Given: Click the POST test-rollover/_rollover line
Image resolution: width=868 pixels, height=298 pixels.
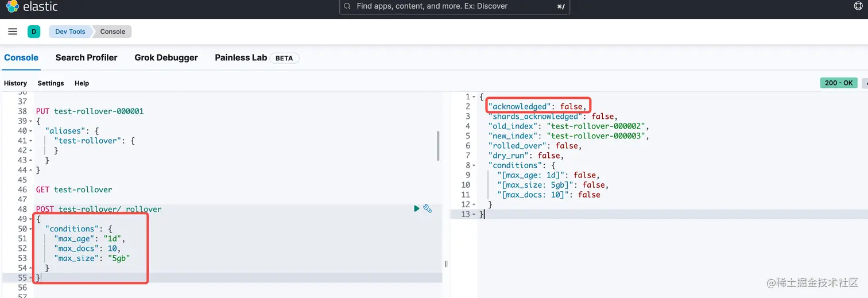Looking at the screenshot, I should (99, 209).
